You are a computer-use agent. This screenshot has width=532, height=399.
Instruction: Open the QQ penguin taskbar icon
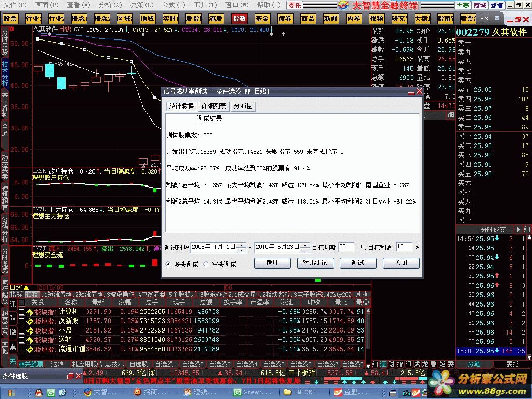(x=38, y=393)
